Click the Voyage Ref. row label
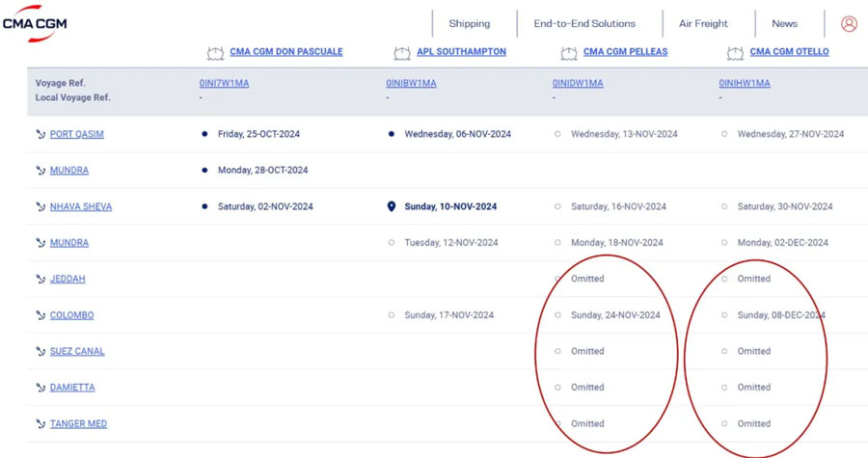Image resolution: width=868 pixels, height=458 pixels. (x=61, y=83)
